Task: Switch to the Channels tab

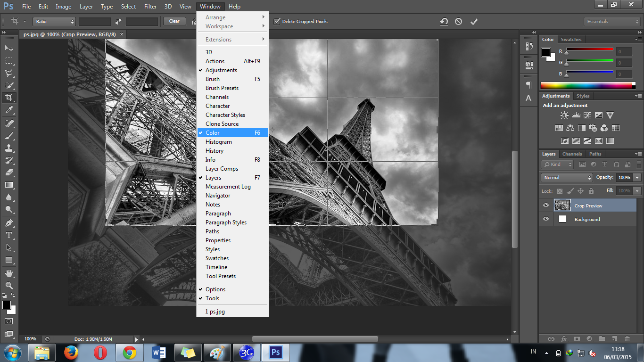Action: 572,154
